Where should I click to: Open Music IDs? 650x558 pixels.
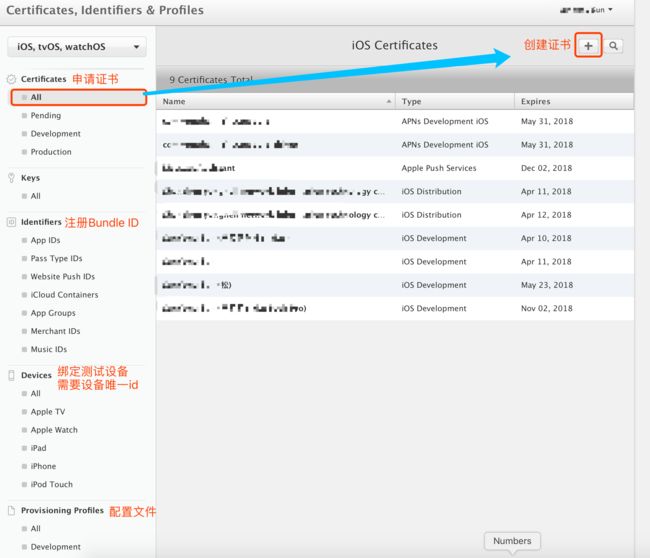49,349
